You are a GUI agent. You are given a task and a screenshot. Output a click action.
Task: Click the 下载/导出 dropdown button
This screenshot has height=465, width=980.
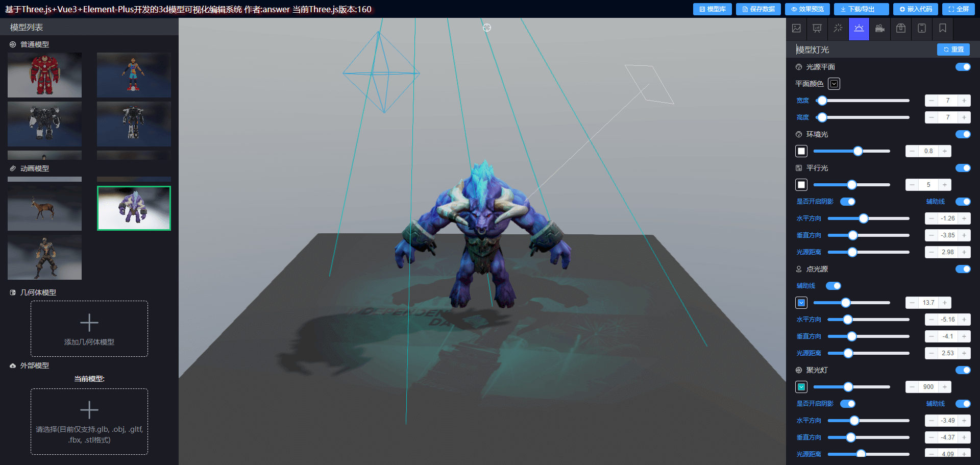point(862,9)
